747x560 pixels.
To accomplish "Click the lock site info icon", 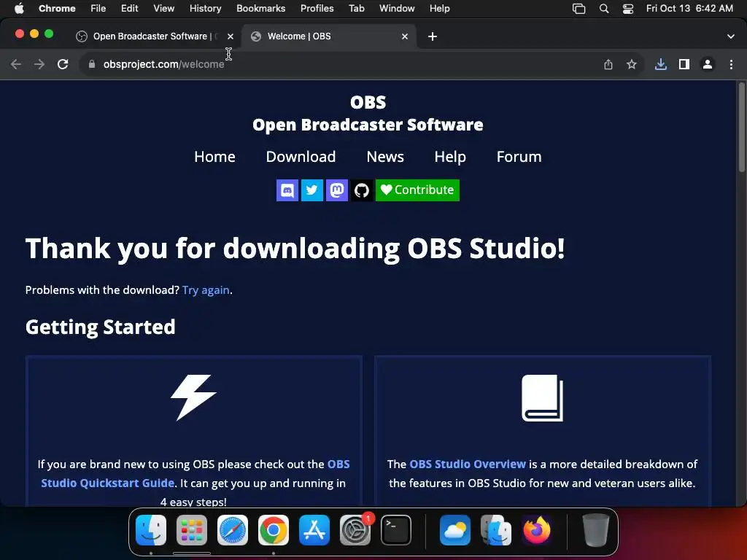I will [92, 64].
